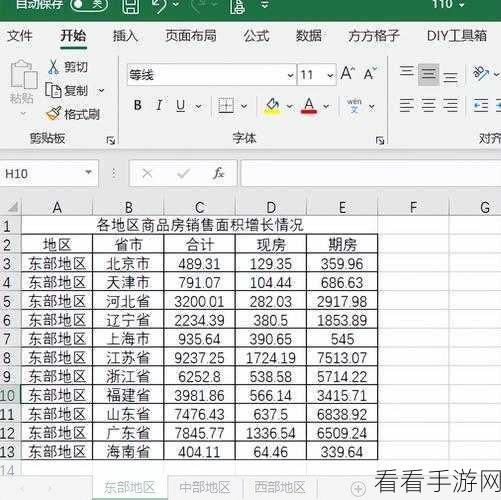The width and height of the screenshot is (501, 500).
Task: Click the 剪切 scissors button
Action: click(68, 67)
